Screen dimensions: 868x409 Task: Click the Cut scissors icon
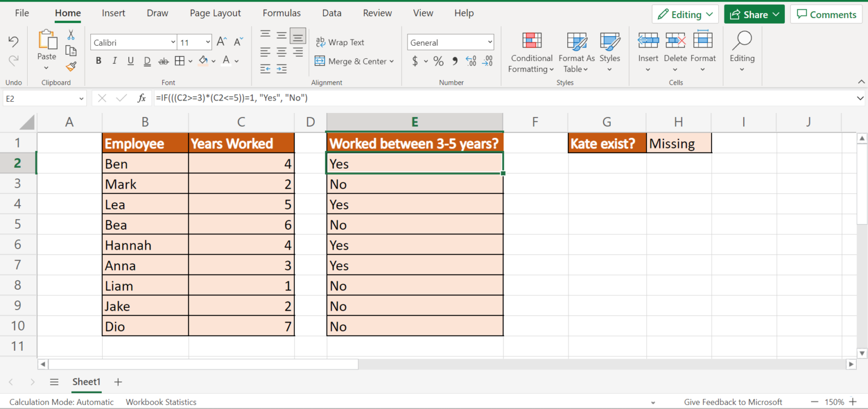[71, 35]
